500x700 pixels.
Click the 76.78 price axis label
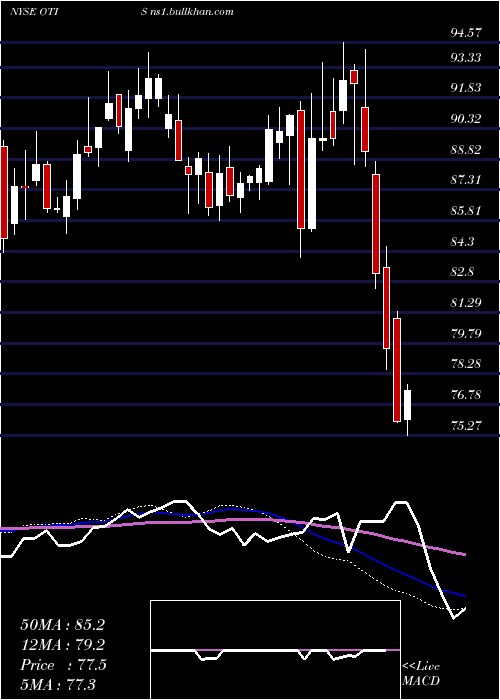(467, 395)
